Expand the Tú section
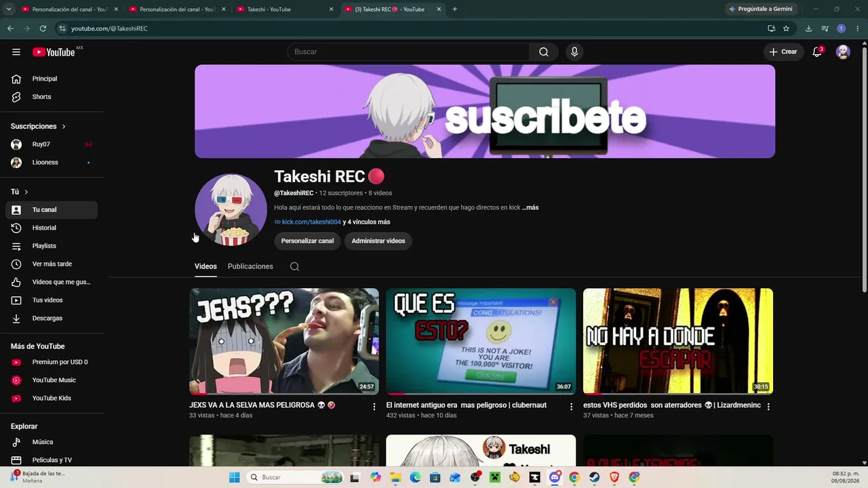This screenshot has width=868, height=488. click(x=20, y=192)
